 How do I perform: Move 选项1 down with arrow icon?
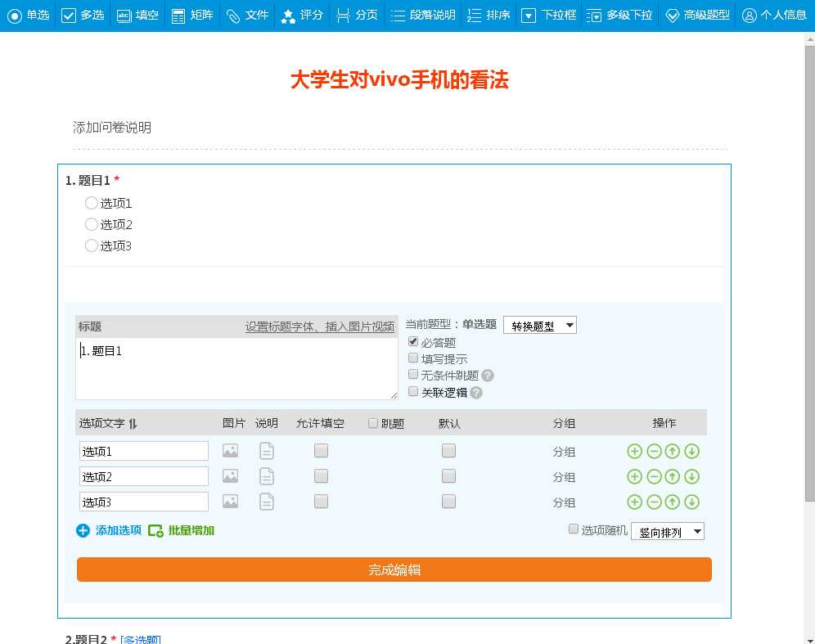click(x=691, y=451)
